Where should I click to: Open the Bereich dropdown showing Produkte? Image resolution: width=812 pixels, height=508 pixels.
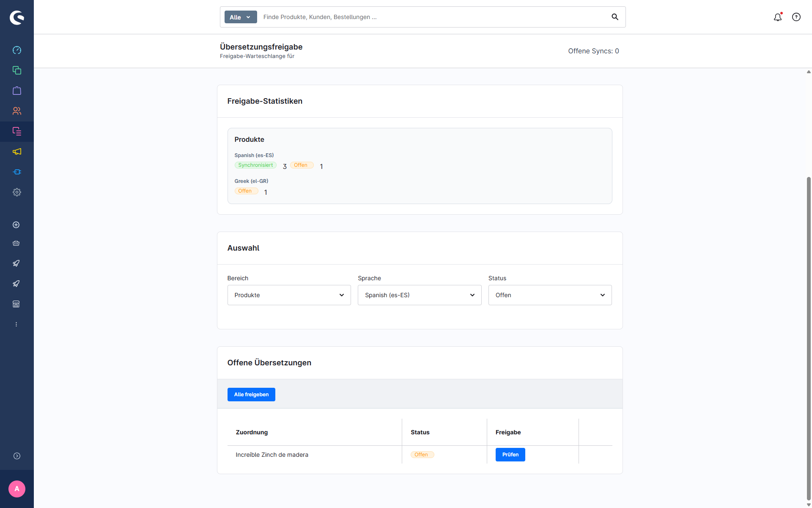click(x=289, y=295)
